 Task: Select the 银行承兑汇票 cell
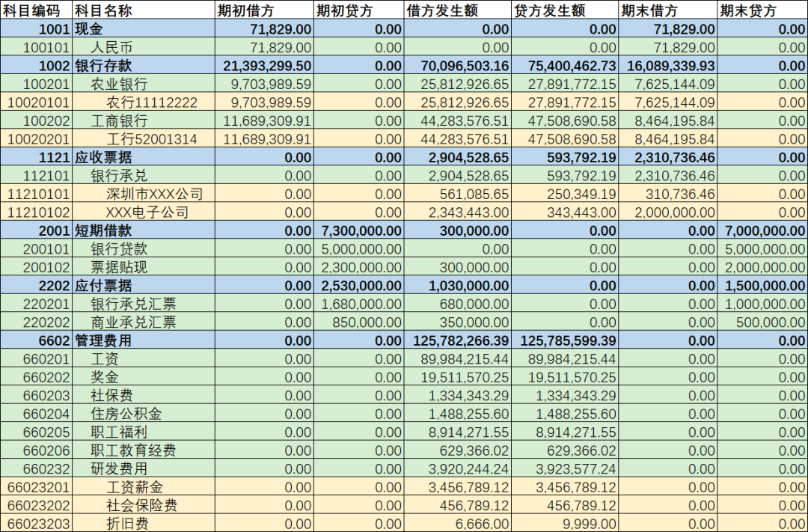coord(143,304)
